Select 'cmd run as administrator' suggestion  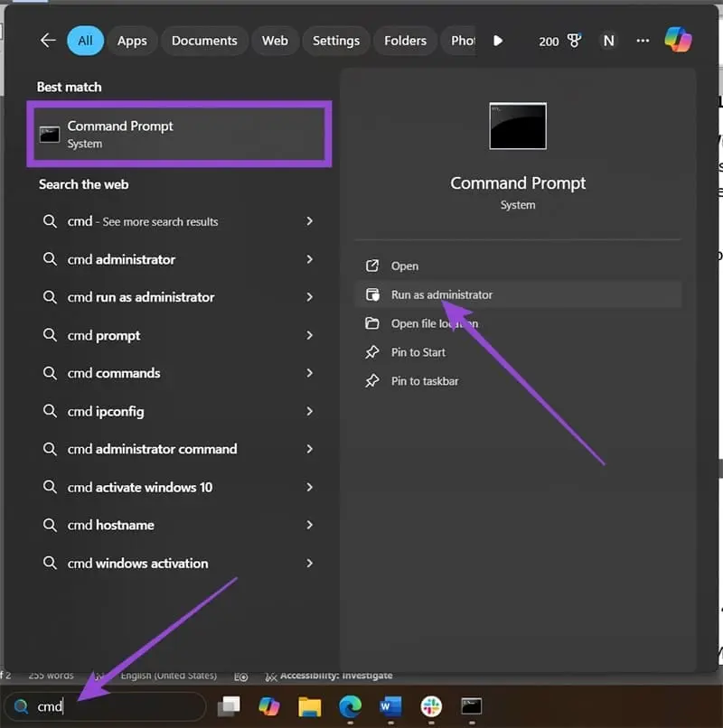179,297
